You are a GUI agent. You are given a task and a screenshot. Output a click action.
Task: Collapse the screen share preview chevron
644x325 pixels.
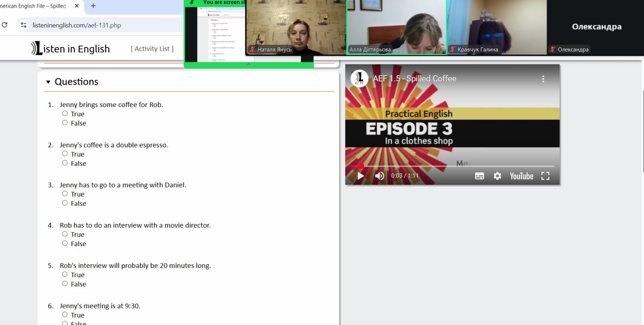pyautogui.click(x=248, y=64)
